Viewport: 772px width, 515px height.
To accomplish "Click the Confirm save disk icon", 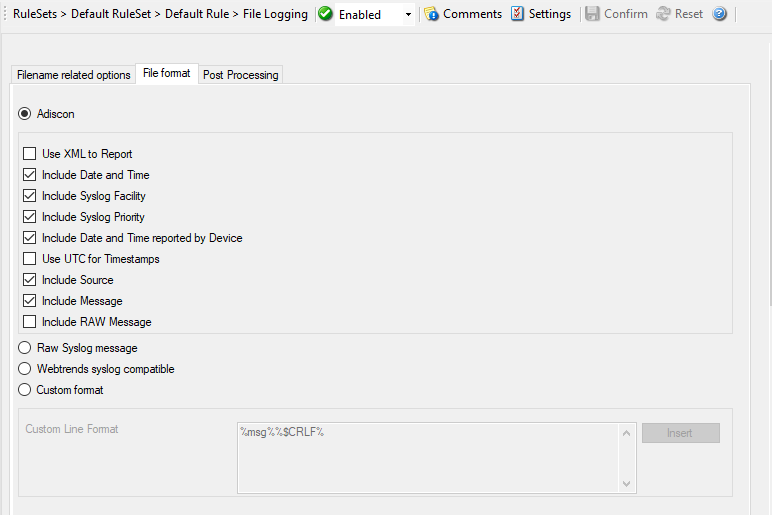I will pos(593,14).
